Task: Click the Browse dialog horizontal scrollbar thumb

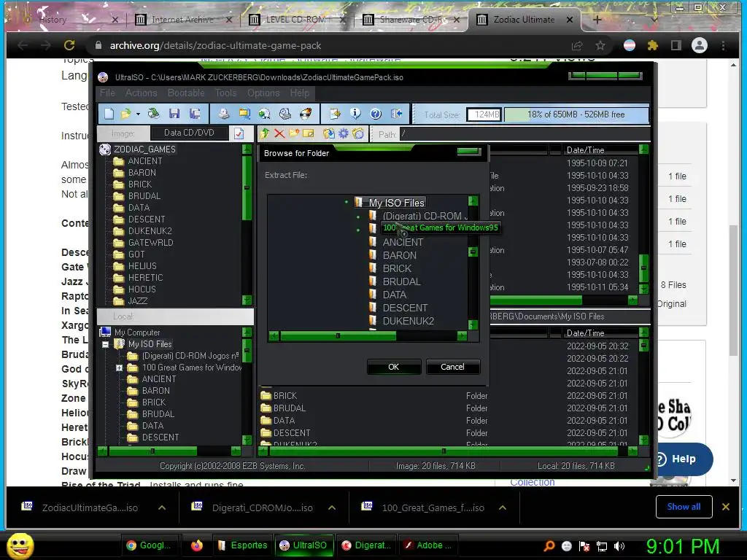Action: [338, 335]
